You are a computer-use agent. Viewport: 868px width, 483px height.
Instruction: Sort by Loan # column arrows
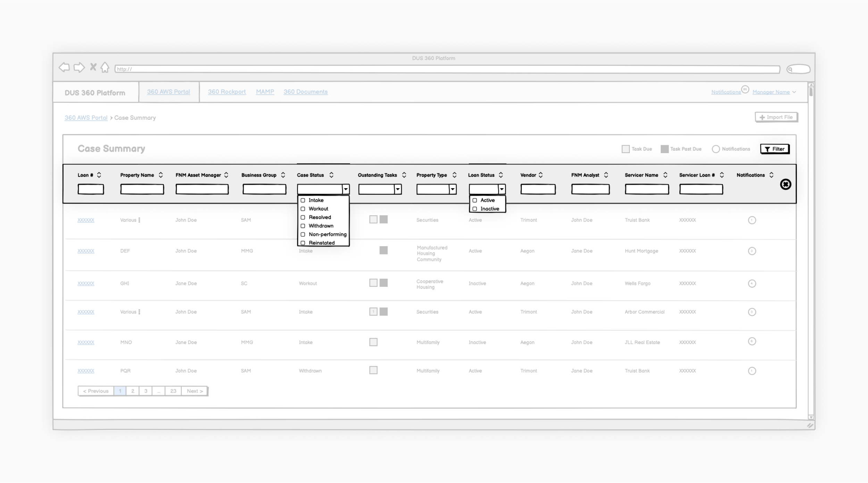point(99,175)
